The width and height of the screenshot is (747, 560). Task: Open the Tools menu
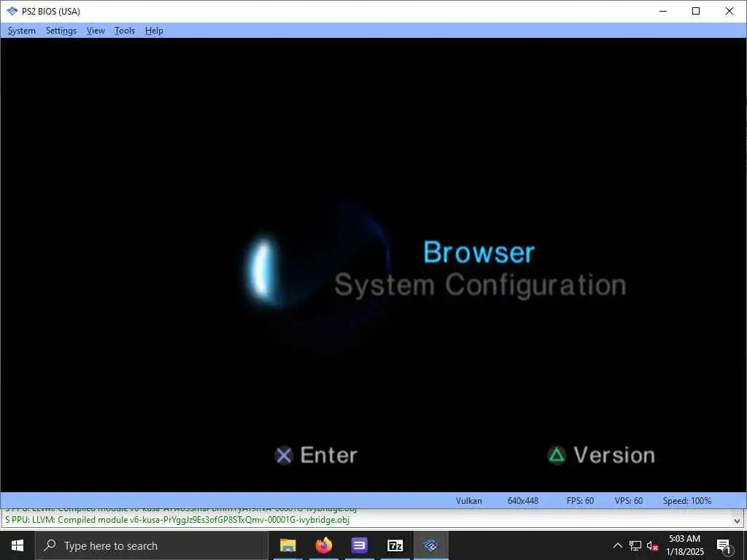coord(124,31)
